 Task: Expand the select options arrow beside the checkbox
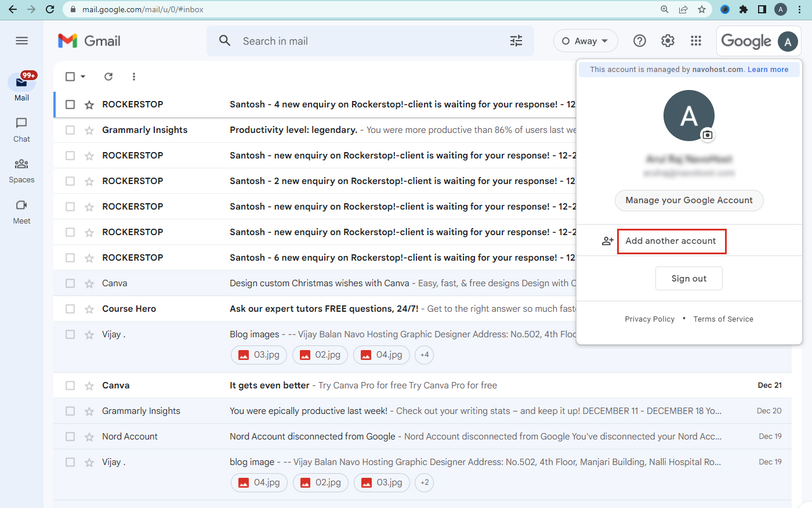(x=83, y=77)
